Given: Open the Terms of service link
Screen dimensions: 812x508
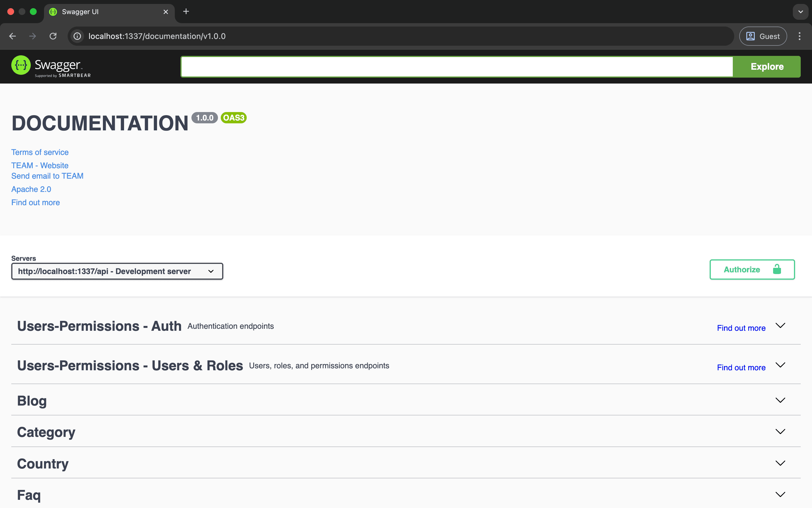Looking at the screenshot, I should click(x=40, y=152).
